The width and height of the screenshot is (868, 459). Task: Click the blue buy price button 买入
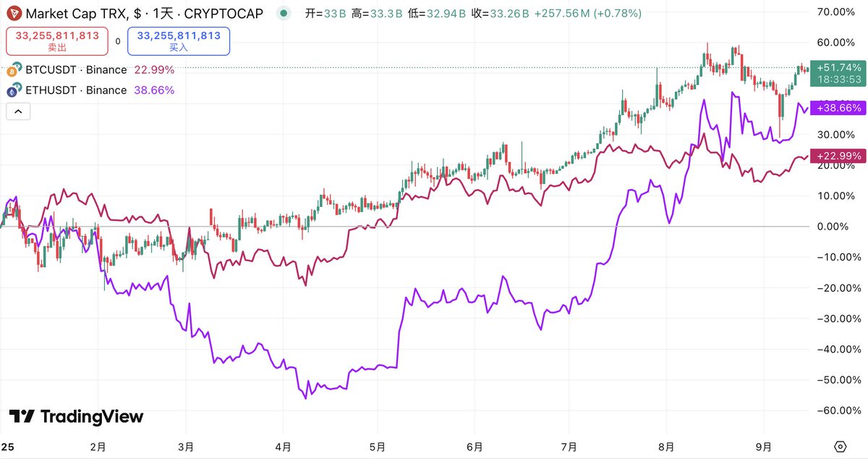(179, 41)
